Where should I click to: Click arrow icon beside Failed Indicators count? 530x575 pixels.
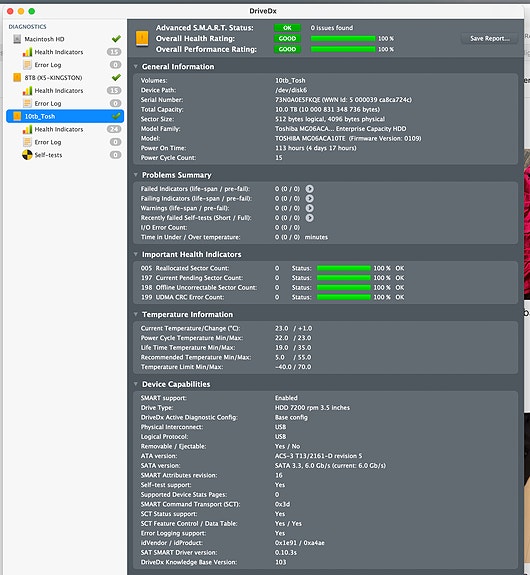310,189
